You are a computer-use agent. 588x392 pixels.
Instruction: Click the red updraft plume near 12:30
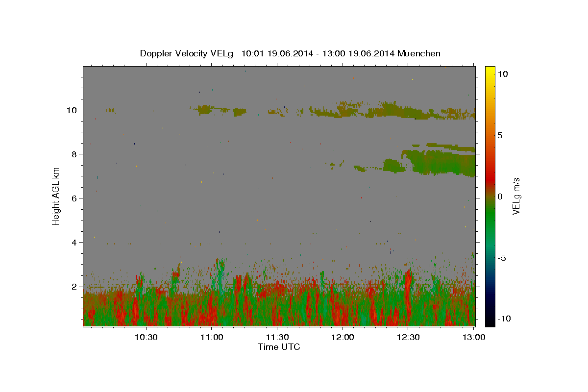tap(408, 294)
